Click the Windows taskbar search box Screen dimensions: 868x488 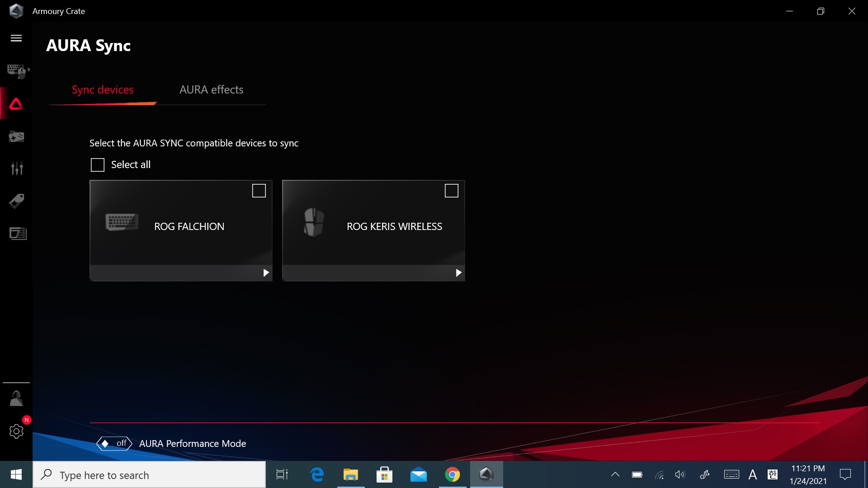149,475
